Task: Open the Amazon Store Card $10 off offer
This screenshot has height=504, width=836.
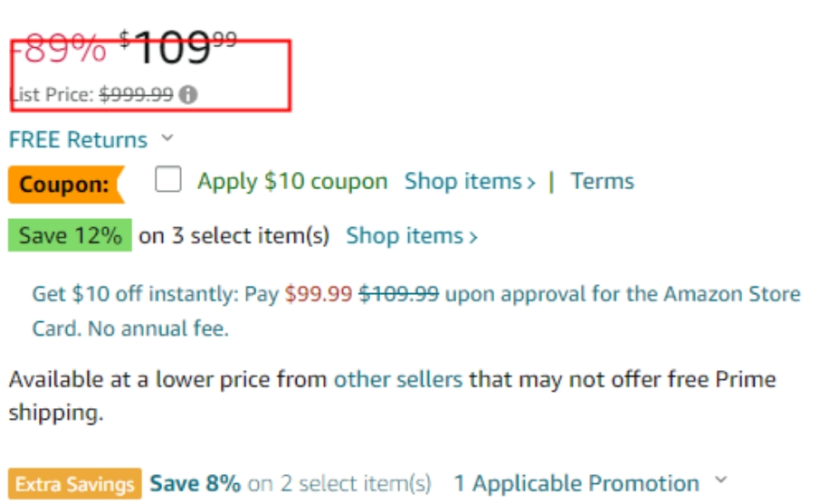Action: tap(416, 311)
